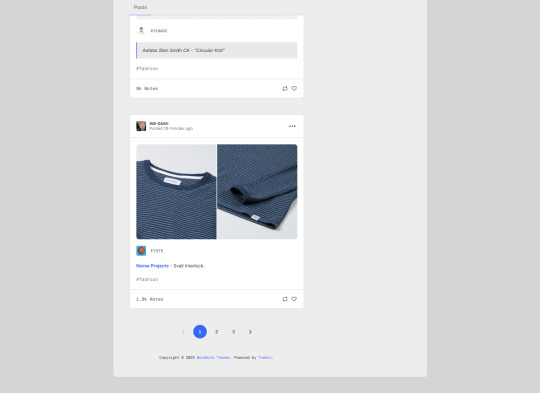
Task: Open the EYSTE source avatar
Action: [141, 251]
